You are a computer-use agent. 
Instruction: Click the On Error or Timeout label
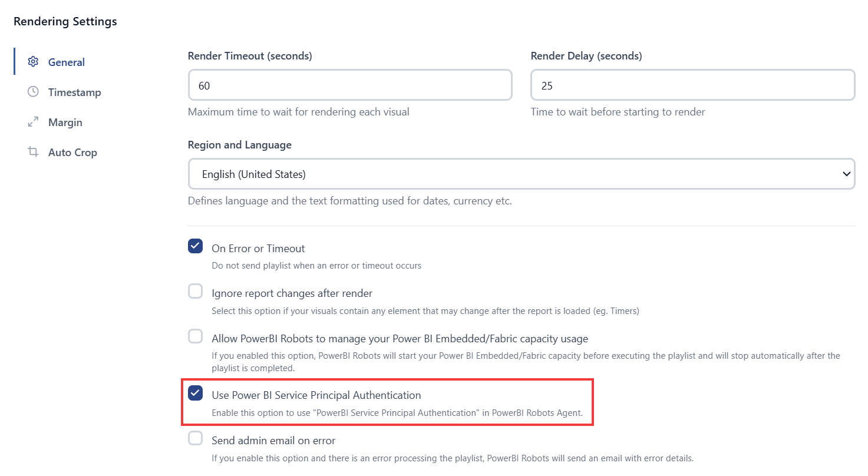[x=258, y=249]
